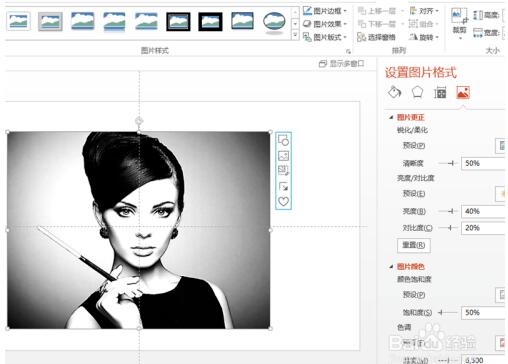The image size is (508, 364).
Task: Click the 饱和度 saturation slider
Action: coord(448,313)
